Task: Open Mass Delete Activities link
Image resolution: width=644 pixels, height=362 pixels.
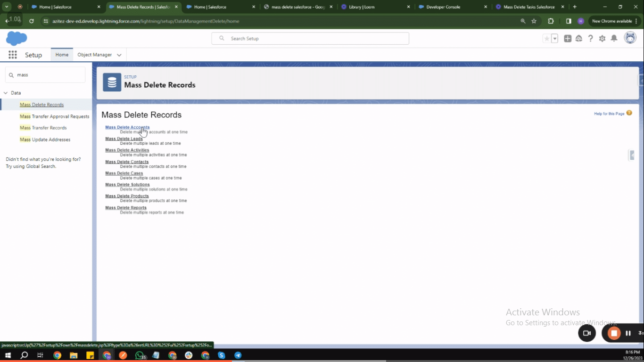Action: coord(127,150)
